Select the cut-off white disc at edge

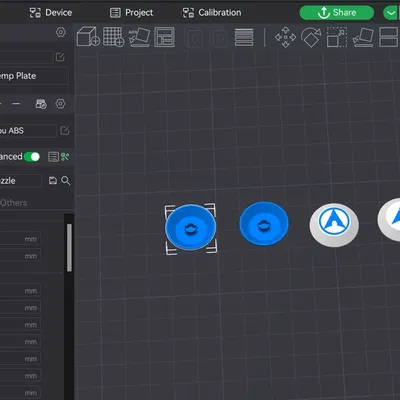pyautogui.click(x=389, y=219)
